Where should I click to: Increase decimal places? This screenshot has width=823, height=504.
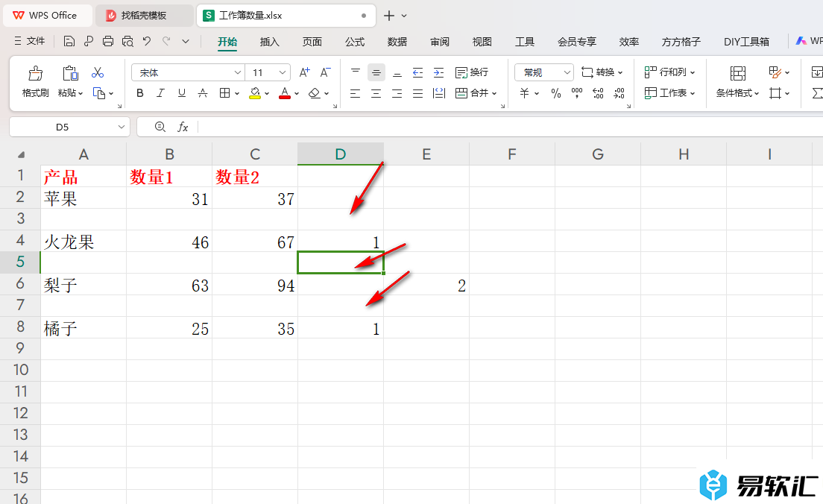click(598, 93)
